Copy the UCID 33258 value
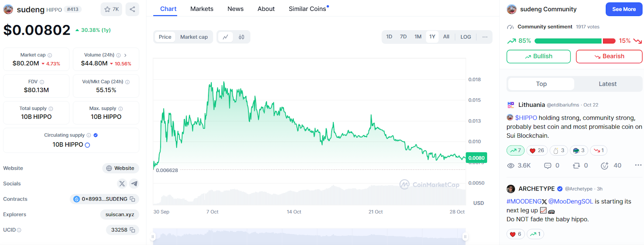Image resolution: width=644 pixels, height=245 pixels. click(x=132, y=230)
